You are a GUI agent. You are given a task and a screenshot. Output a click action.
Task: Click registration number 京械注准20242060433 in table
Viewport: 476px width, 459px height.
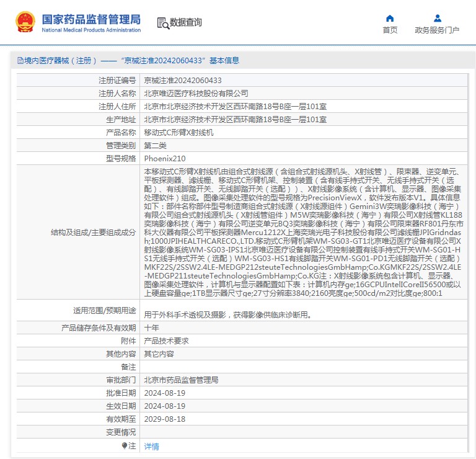(183, 80)
